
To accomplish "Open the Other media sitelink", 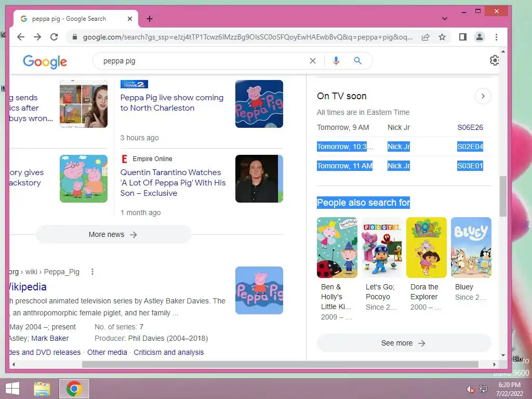I will pos(107,352).
